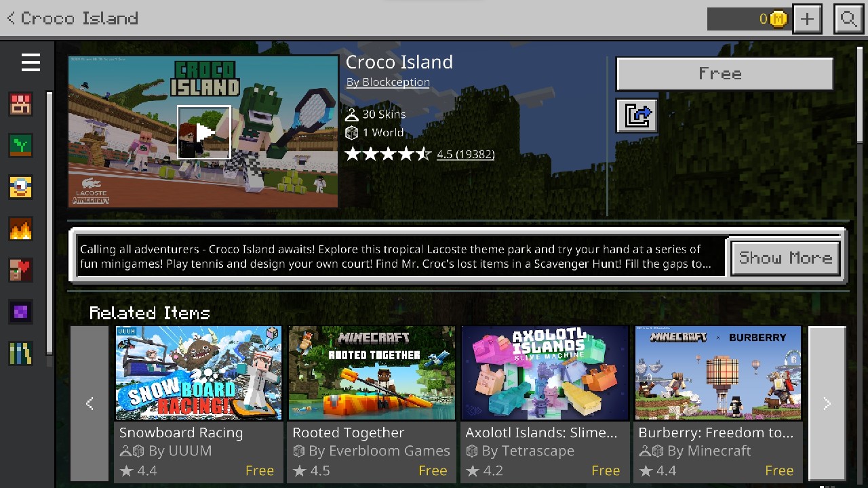Go back from Croco Island page

[72, 18]
